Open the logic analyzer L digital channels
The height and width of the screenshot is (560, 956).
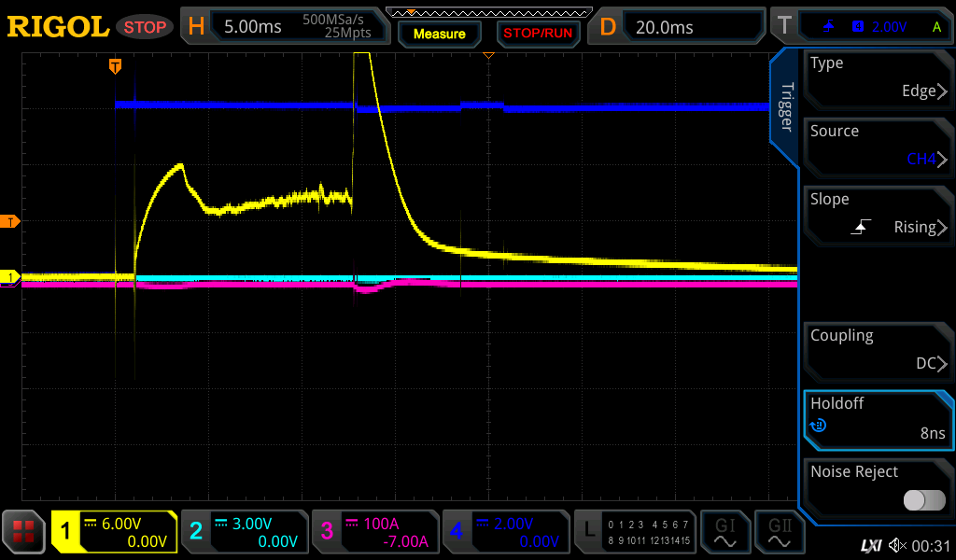pos(635,532)
